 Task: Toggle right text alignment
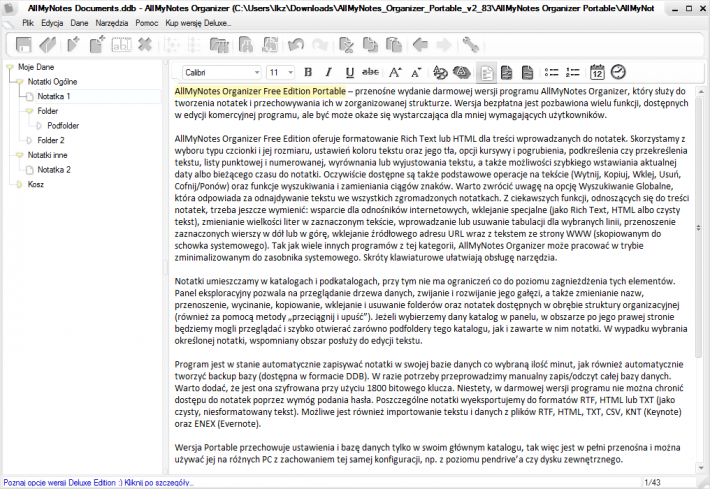[x=528, y=72]
